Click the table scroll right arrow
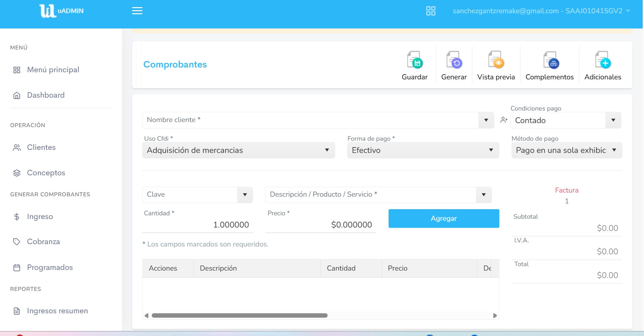The image size is (644, 336). click(x=495, y=316)
